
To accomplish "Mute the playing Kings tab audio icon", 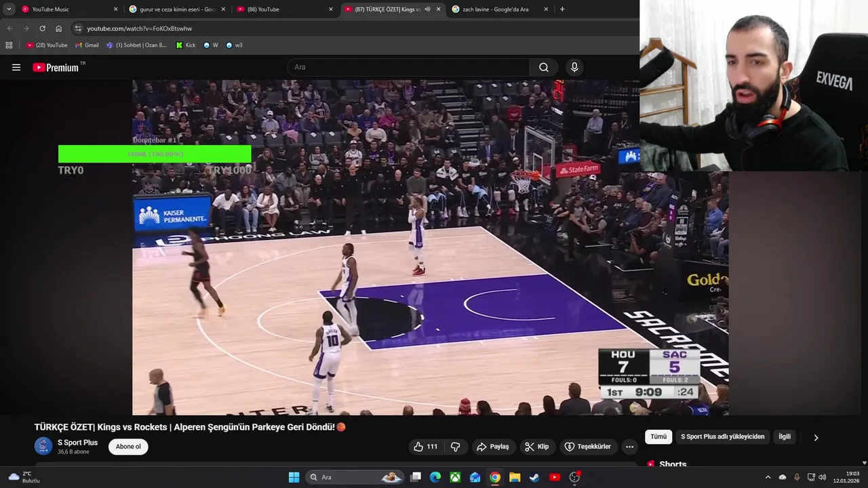I will (427, 9).
